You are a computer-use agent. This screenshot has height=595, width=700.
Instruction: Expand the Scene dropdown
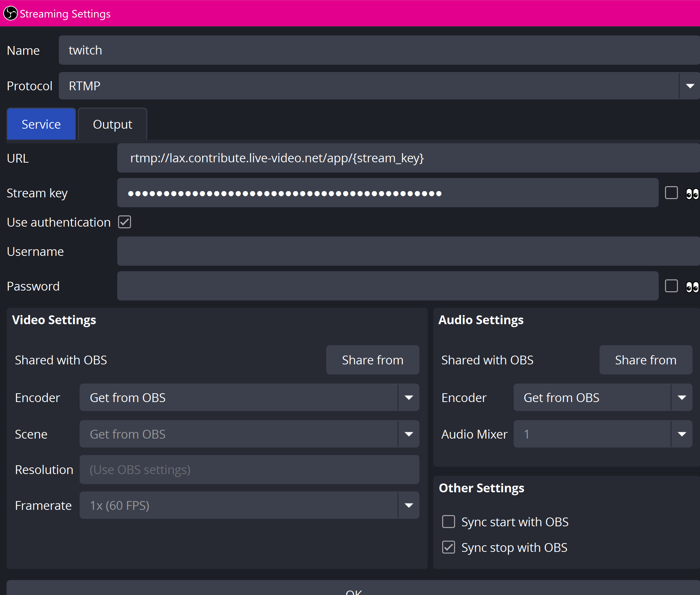[x=250, y=434]
